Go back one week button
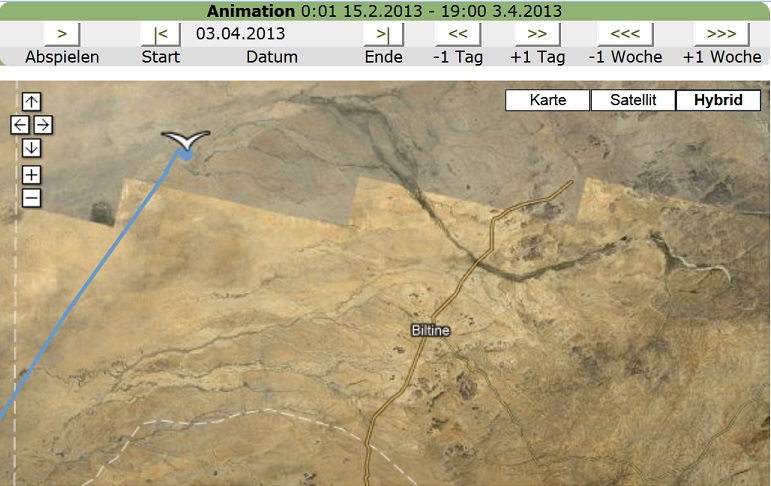The image size is (771, 486). [625, 33]
